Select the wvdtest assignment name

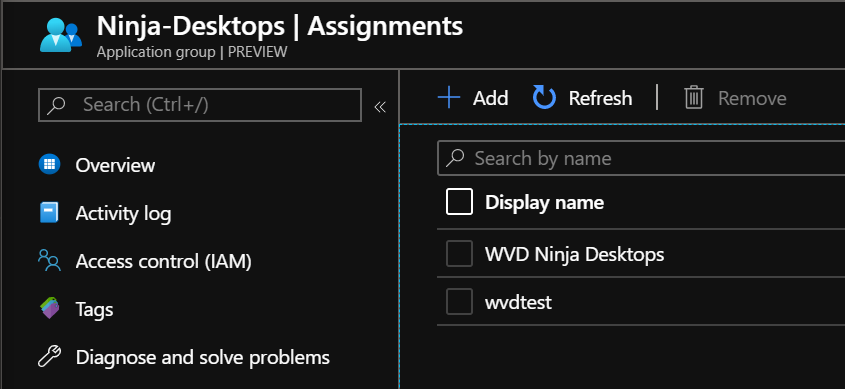point(518,302)
